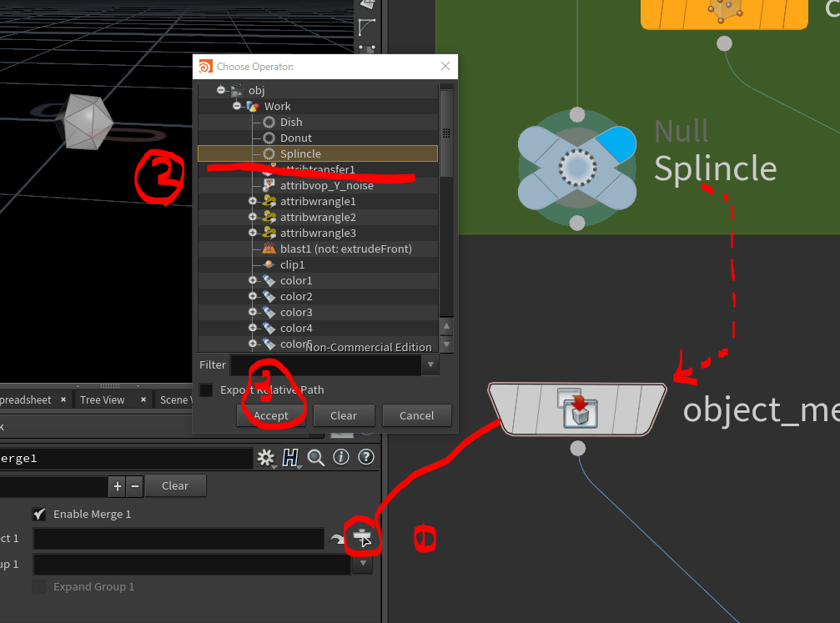
Task: Expand color2 in the tree
Action: point(252,296)
